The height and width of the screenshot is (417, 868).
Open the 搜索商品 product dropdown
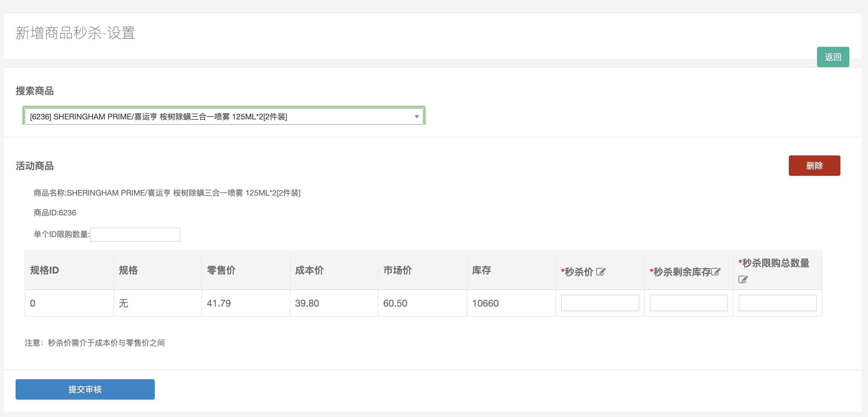(224, 117)
